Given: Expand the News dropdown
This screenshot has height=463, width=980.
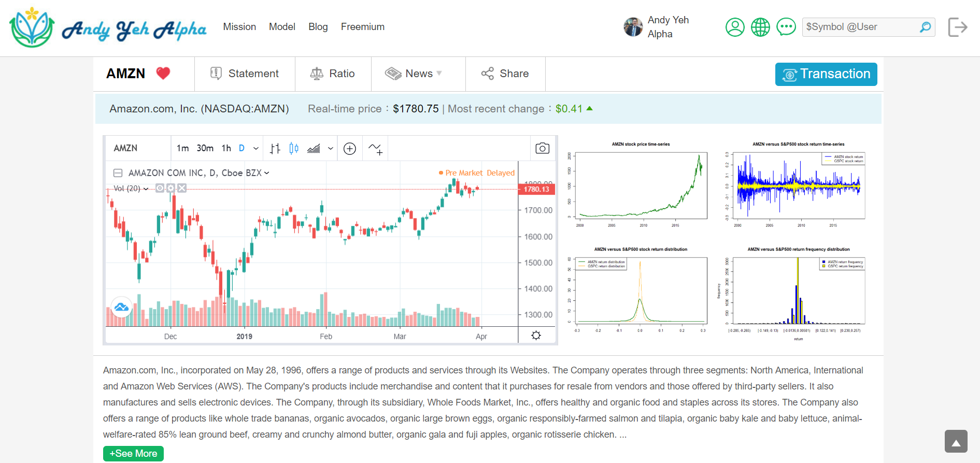Looking at the screenshot, I should [418, 74].
